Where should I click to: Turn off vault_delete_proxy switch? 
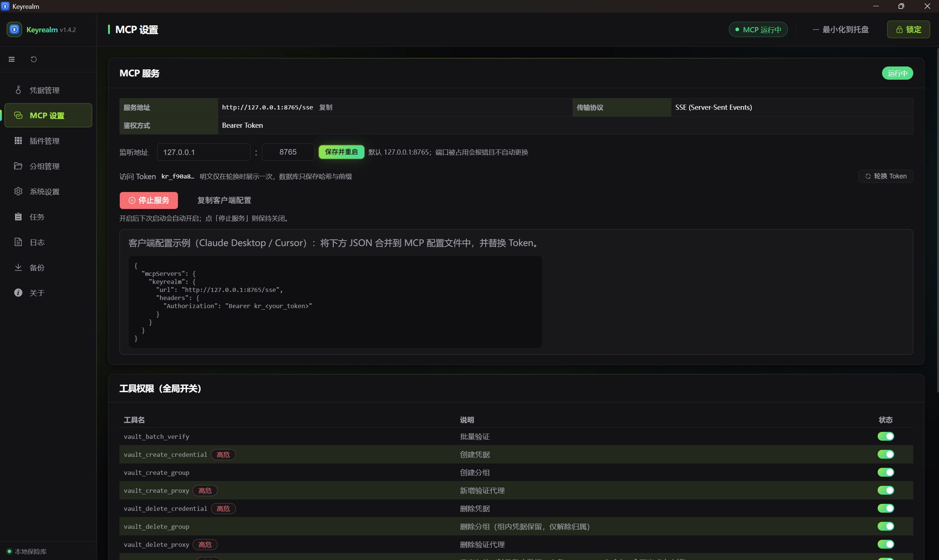[885, 544]
